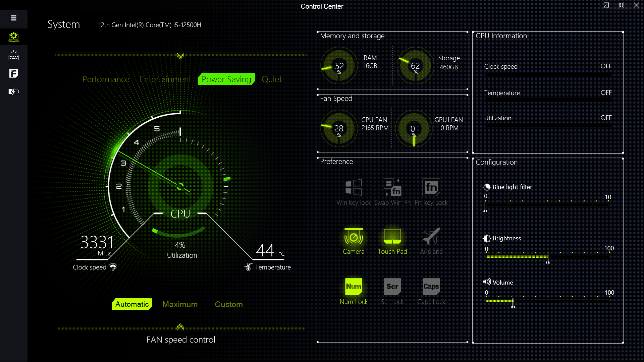This screenshot has width=644, height=362.
Task: Set fan speed to Maximum
Action: (x=180, y=304)
